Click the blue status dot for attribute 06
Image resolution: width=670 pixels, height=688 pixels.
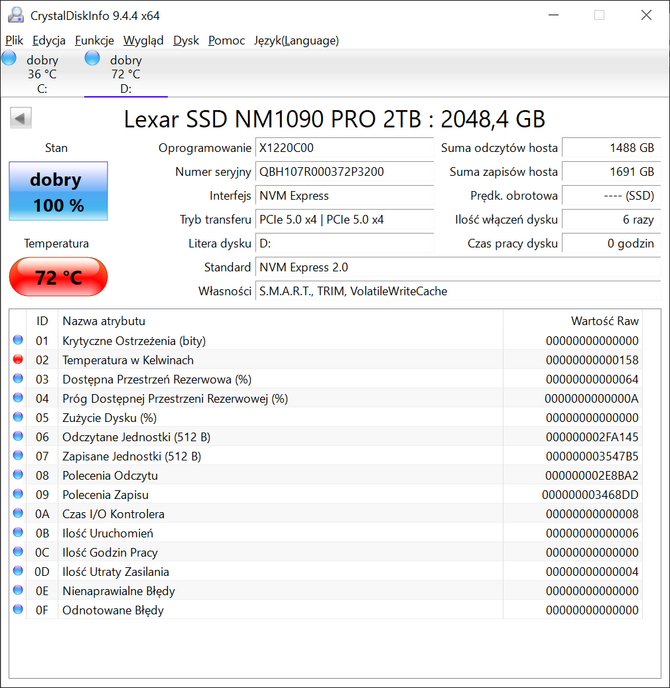coord(18,436)
